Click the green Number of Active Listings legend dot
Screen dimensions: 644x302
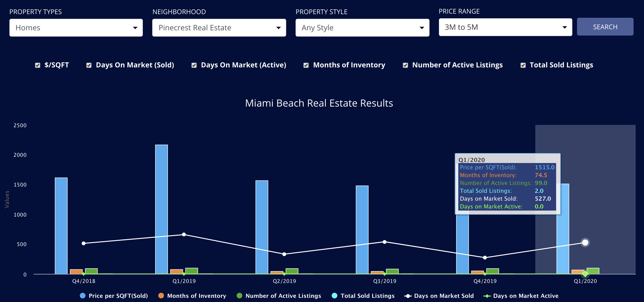pos(240,296)
